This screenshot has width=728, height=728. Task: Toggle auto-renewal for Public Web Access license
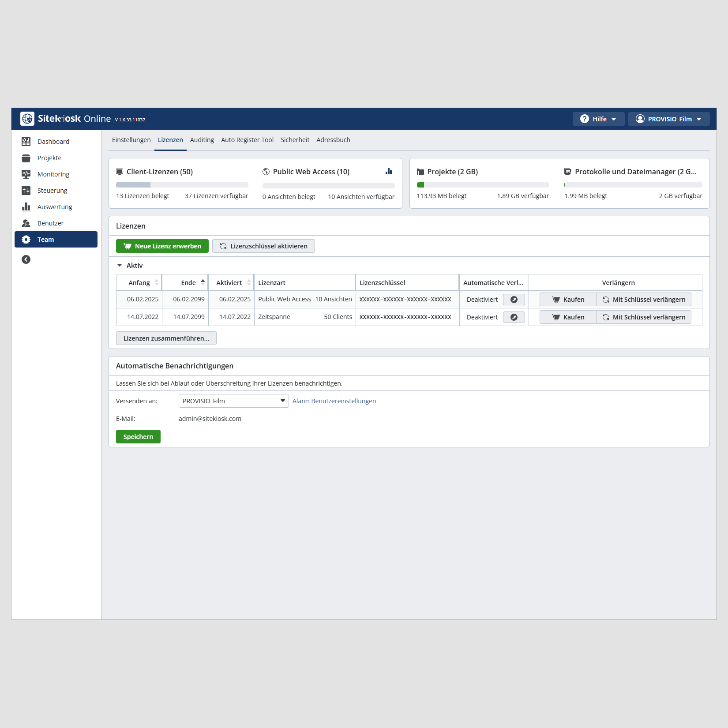click(x=514, y=300)
